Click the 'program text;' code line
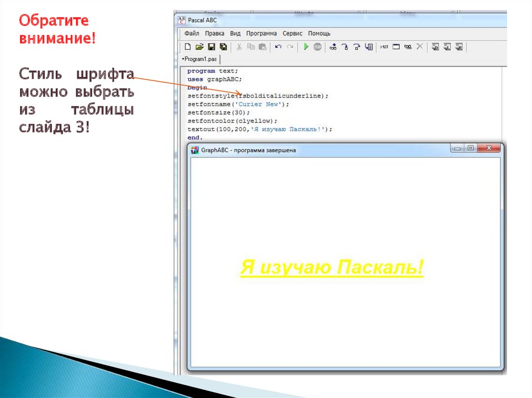Viewport: 532px width, 398px height. pyautogui.click(x=212, y=71)
